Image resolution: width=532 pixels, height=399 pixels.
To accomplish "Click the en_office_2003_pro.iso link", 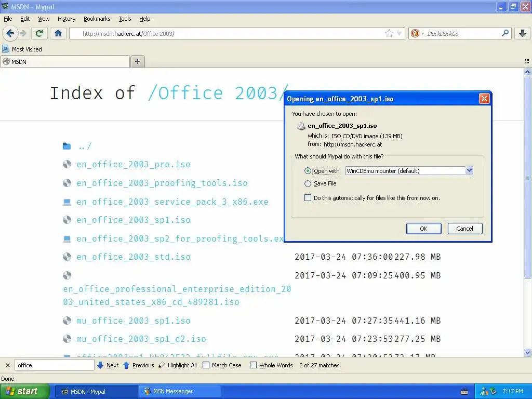I will (134, 165).
